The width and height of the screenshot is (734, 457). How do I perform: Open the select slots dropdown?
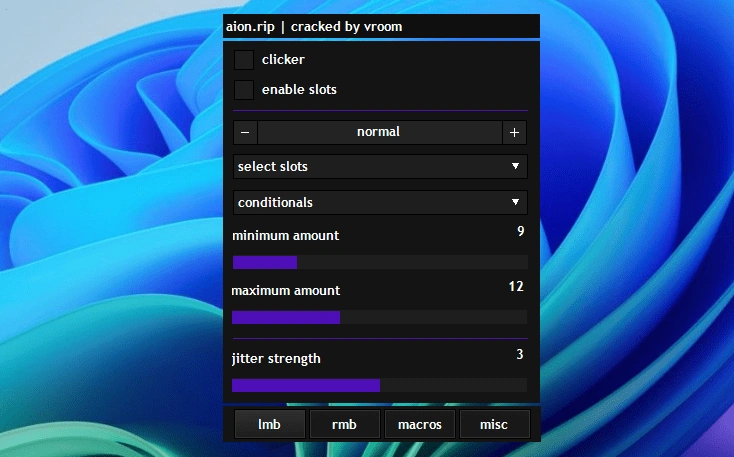coord(380,167)
